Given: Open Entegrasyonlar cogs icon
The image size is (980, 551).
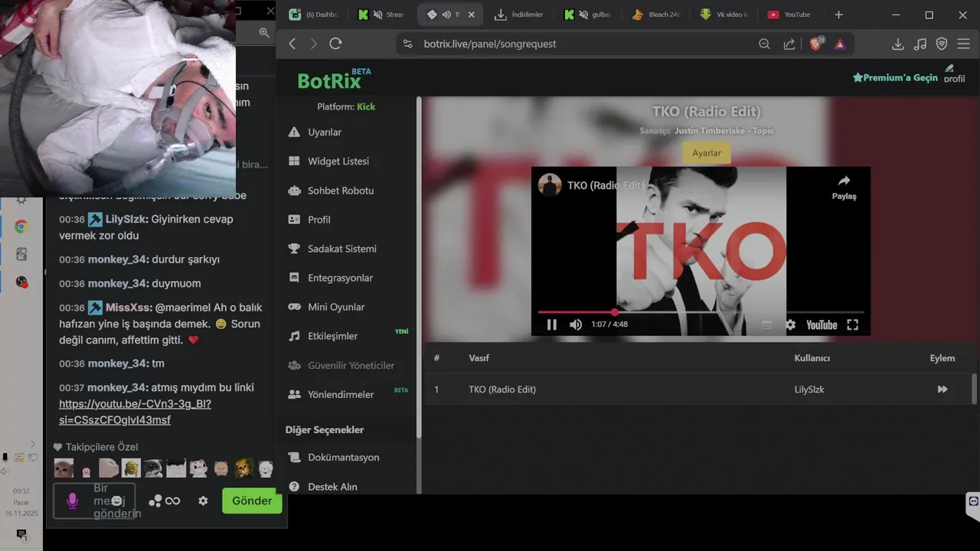Looking at the screenshot, I should pos(294,278).
